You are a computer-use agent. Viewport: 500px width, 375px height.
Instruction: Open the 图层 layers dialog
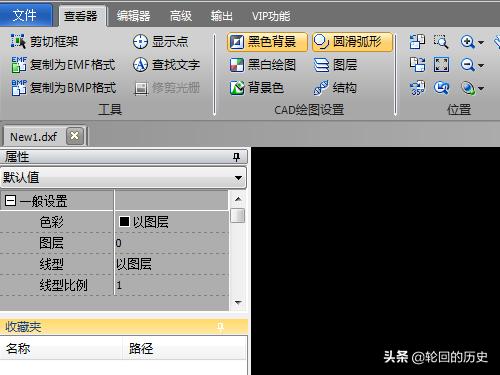coord(335,65)
